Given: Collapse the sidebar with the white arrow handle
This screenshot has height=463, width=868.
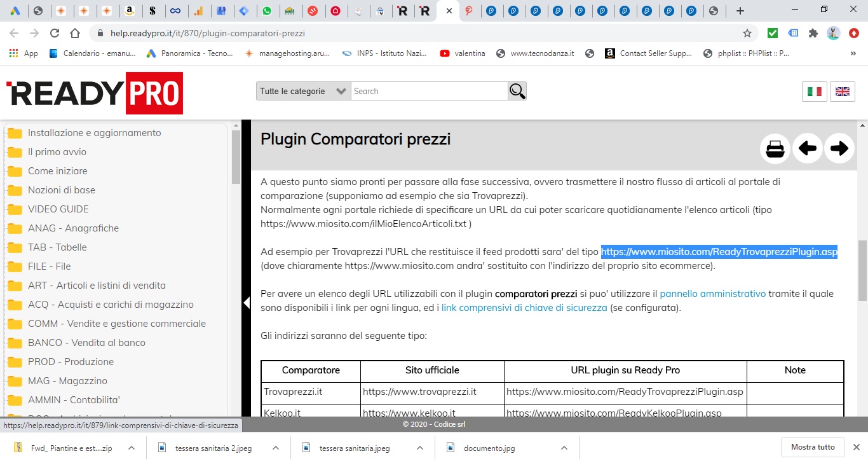Looking at the screenshot, I should pyautogui.click(x=247, y=303).
